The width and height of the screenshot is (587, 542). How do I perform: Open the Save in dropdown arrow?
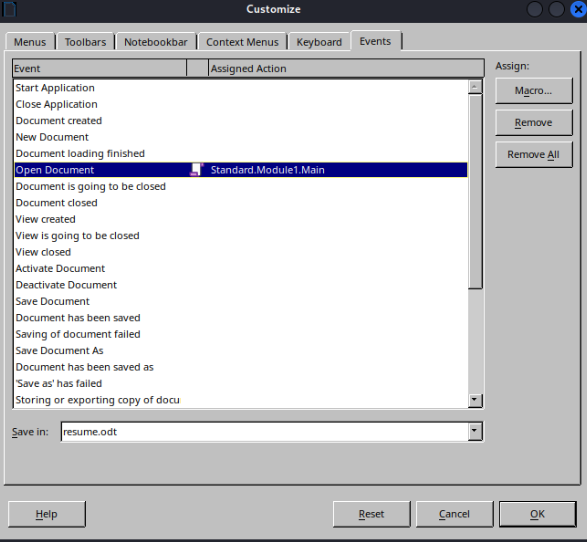coord(474,431)
